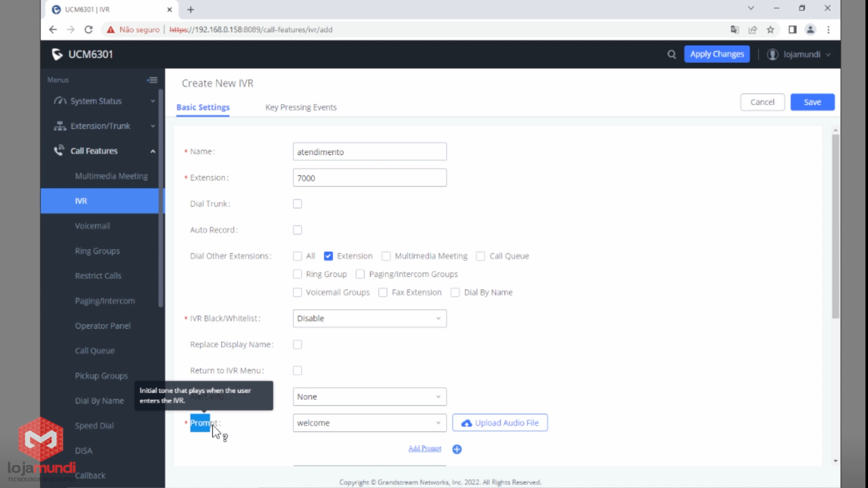
Task: Click the blue Save button
Action: 812,102
